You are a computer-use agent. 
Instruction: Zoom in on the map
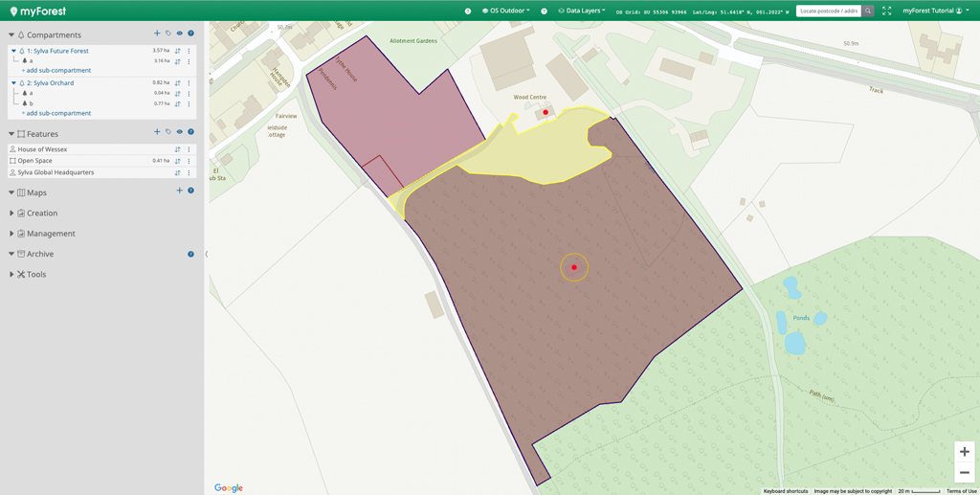coord(964,452)
